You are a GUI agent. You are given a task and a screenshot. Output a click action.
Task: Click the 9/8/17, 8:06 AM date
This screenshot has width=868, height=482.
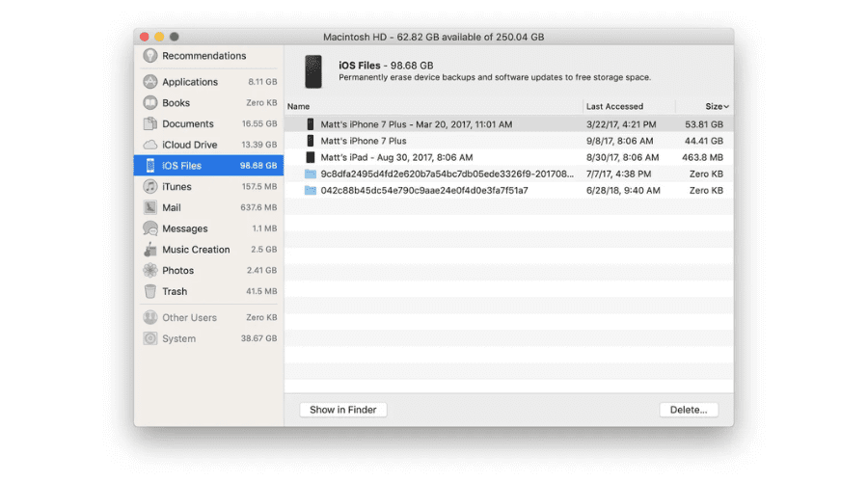(x=619, y=141)
